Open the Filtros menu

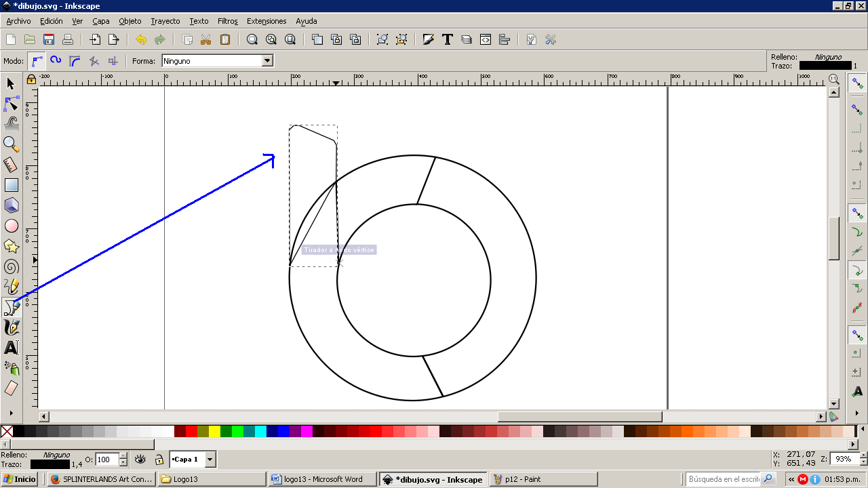[x=228, y=21]
